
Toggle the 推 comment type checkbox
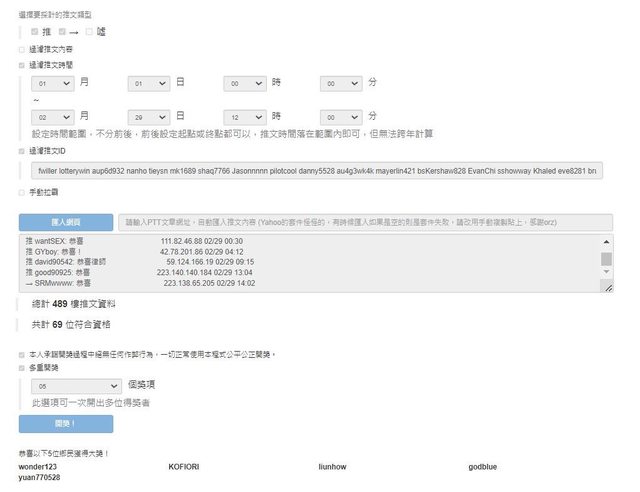[x=35, y=32]
